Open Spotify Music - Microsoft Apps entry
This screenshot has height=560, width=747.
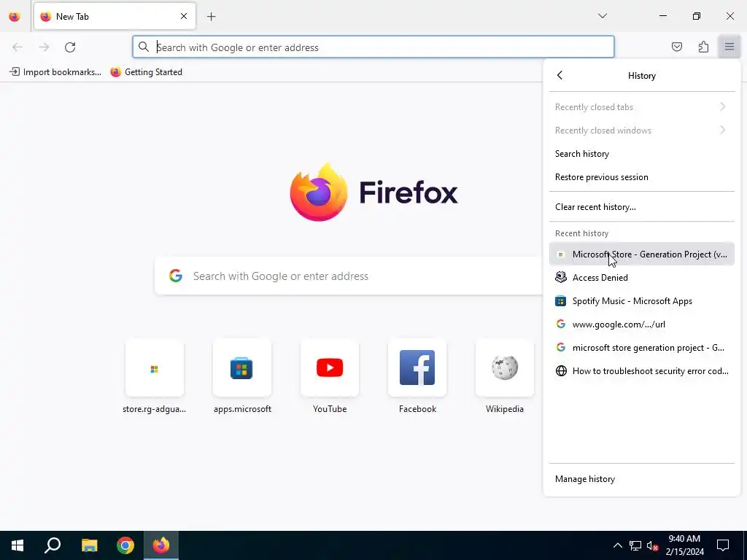tap(642, 301)
